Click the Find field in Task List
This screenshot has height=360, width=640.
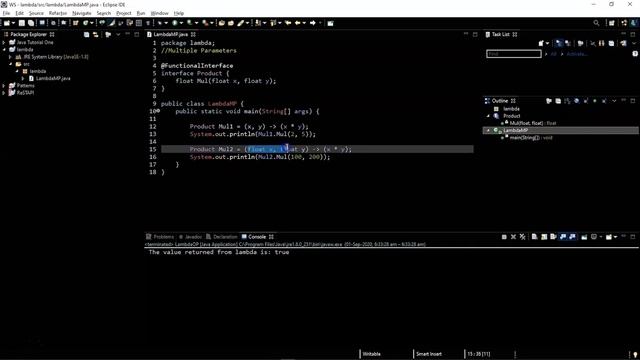513,54
